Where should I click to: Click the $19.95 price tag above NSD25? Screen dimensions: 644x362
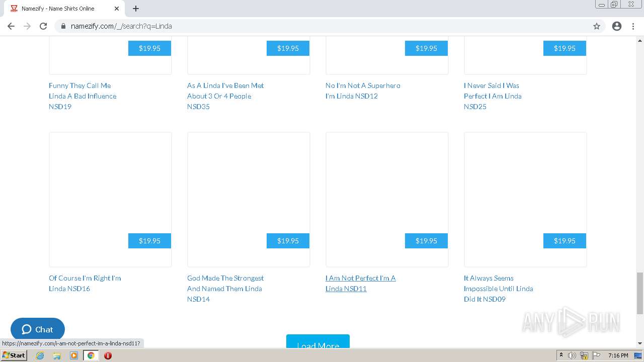coord(565,48)
